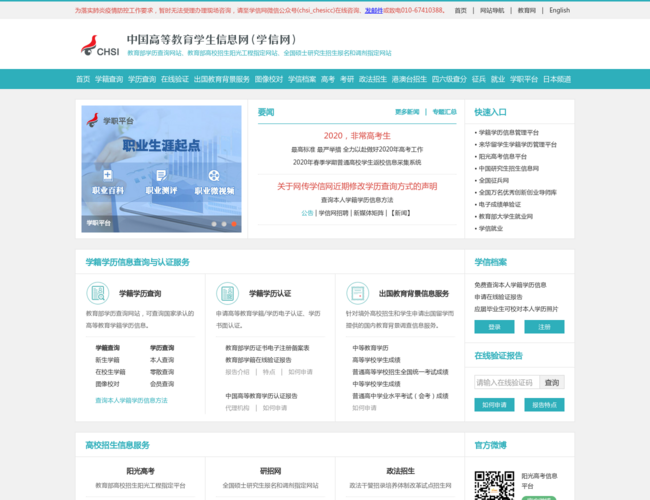Open 会员查询 under 学历查询
Screen dimensions: 650x500
point(162,384)
